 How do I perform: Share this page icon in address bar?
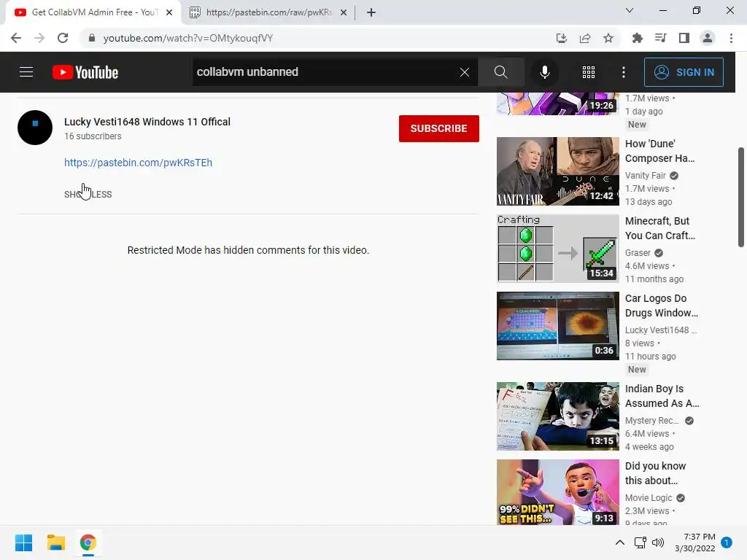pos(585,38)
